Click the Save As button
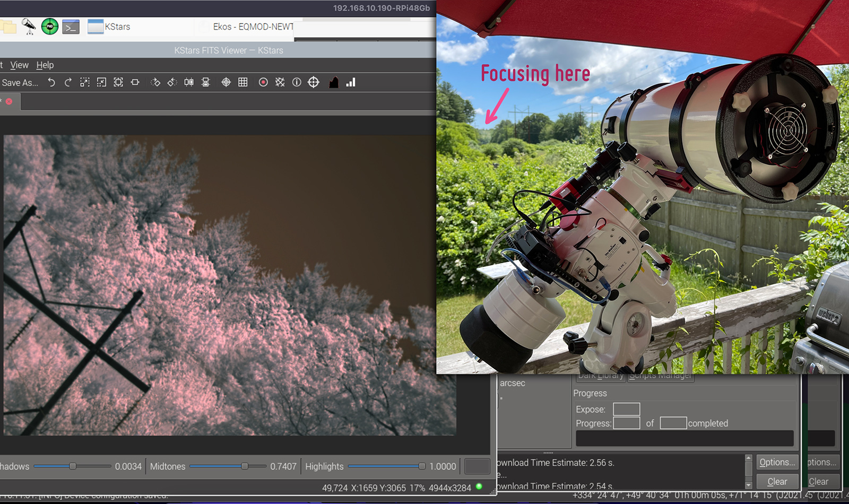This screenshot has width=849, height=504. coord(19,83)
